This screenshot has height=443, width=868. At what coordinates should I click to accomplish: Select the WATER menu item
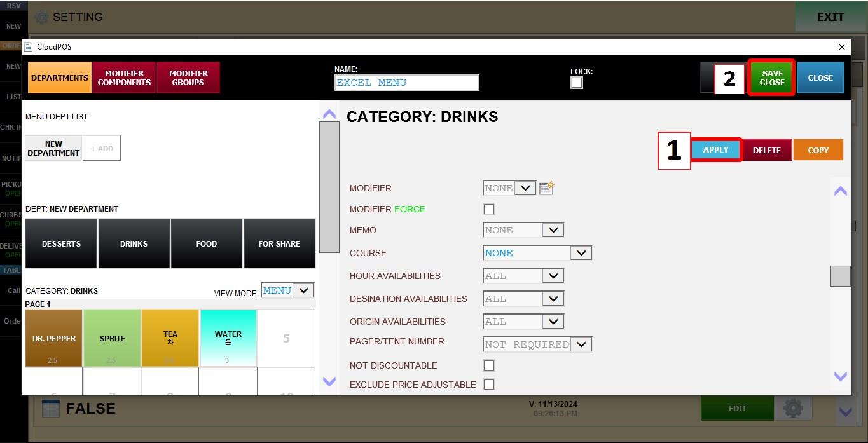pyautogui.click(x=228, y=338)
